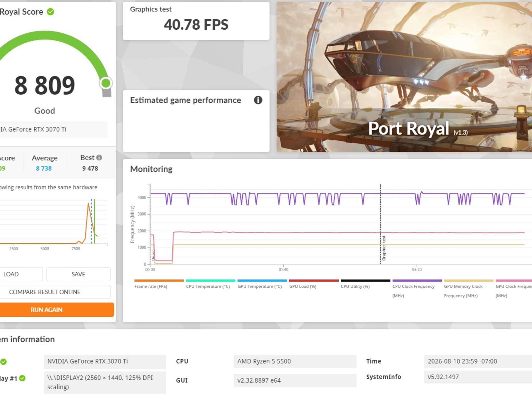Click the green knob on the score gauge
Viewport: 532px width, 399px height.
coord(106,83)
